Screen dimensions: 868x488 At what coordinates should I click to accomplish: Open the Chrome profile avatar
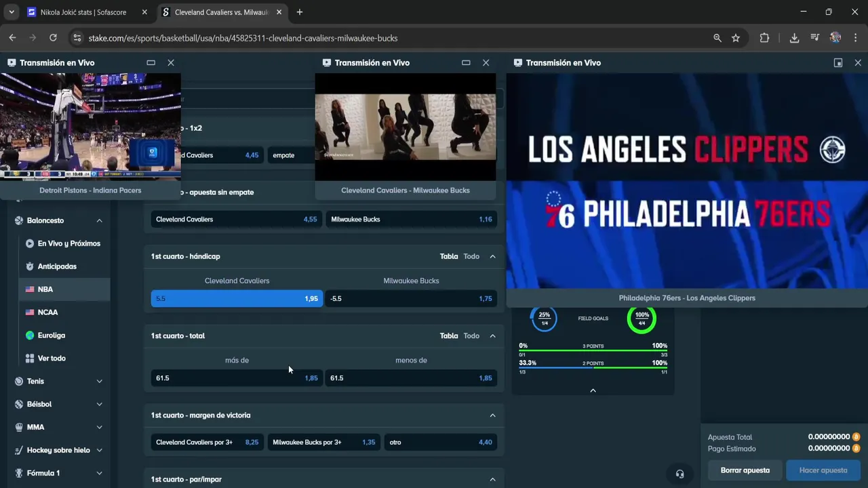(x=835, y=38)
